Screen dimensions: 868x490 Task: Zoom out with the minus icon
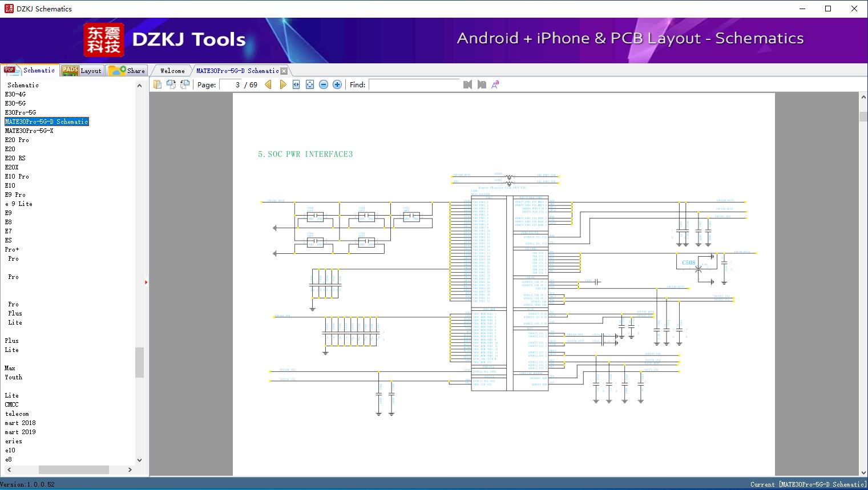point(324,84)
